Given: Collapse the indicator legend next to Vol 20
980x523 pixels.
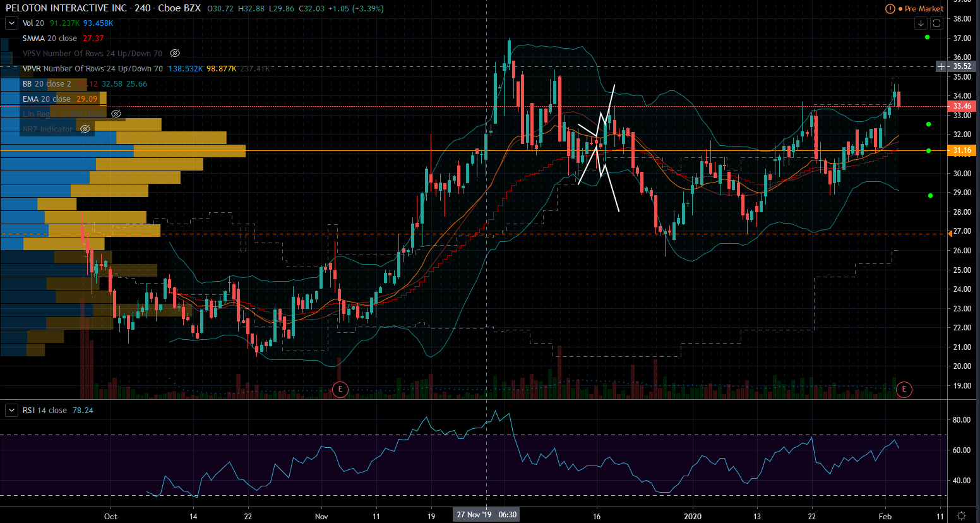Looking at the screenshot, I should tap(11, 23).
